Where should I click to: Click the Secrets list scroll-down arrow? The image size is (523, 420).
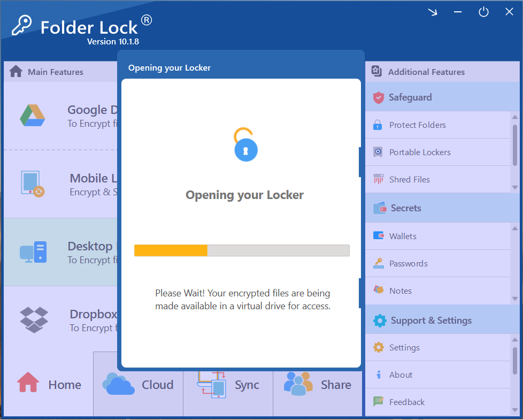click(x=515, y=299)
